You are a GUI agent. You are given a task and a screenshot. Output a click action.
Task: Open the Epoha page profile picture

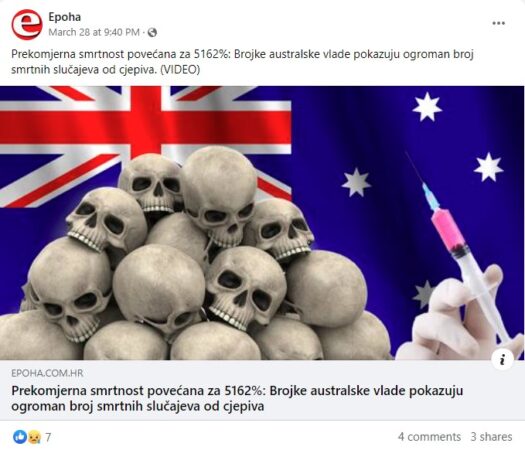pos(27,24)
